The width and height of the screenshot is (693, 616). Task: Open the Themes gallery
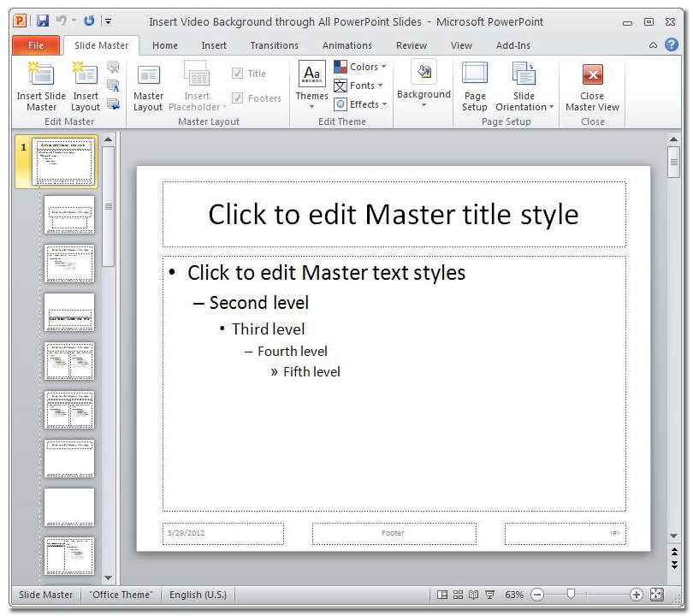click(311, 83)
